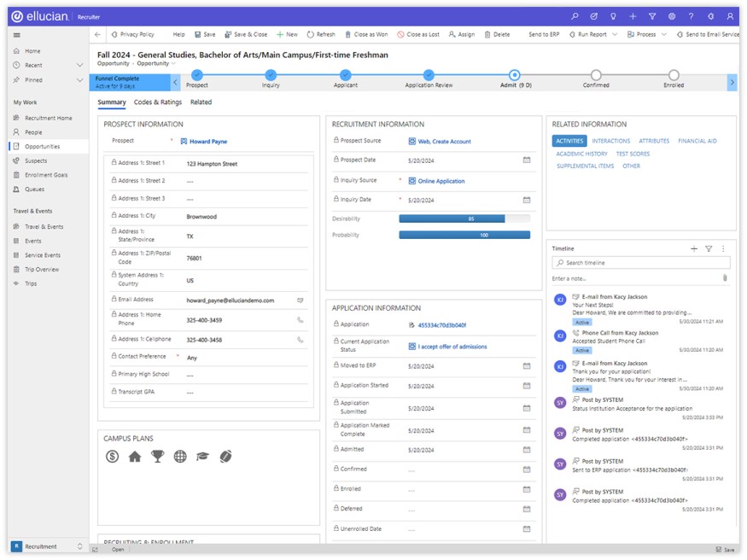Click the dollar sign campus plan icon
747x560 pixels.
click(112, 457)
